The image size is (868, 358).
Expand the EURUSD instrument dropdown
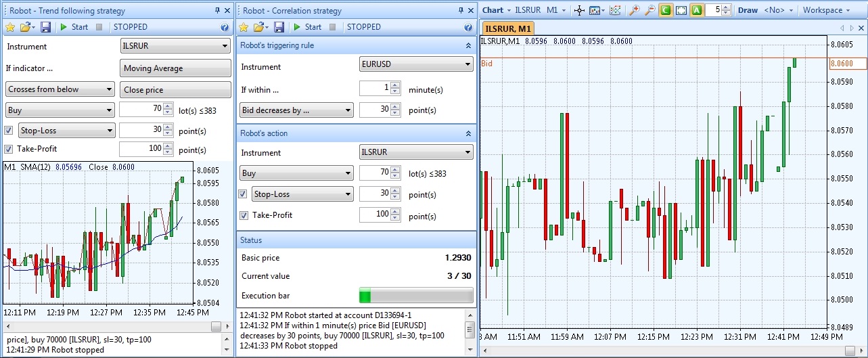[415, 64]
